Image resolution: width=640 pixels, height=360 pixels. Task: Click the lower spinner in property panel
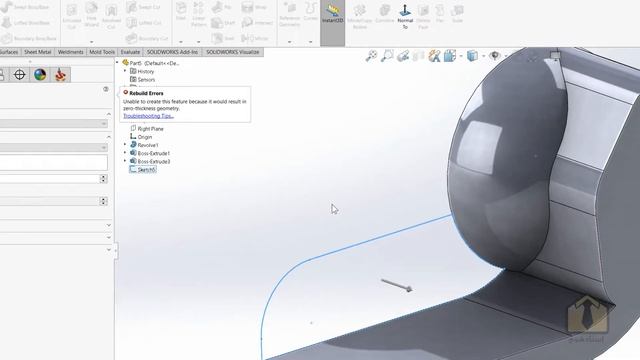103,201
